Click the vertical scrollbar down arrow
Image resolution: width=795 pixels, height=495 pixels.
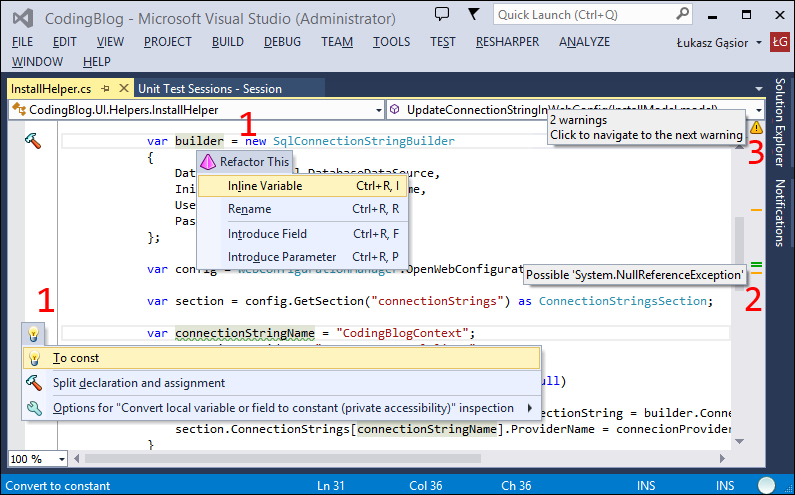coord(740,441)
